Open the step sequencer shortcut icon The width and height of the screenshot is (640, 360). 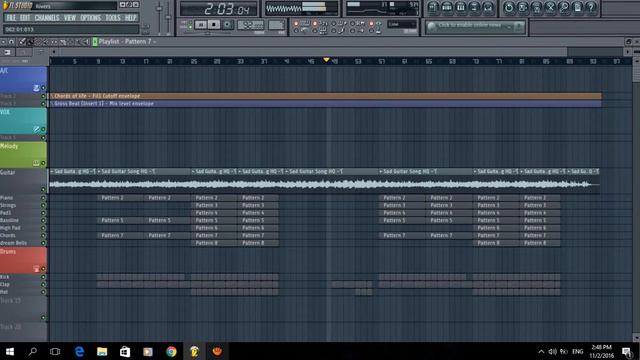(x=447, y=7)
